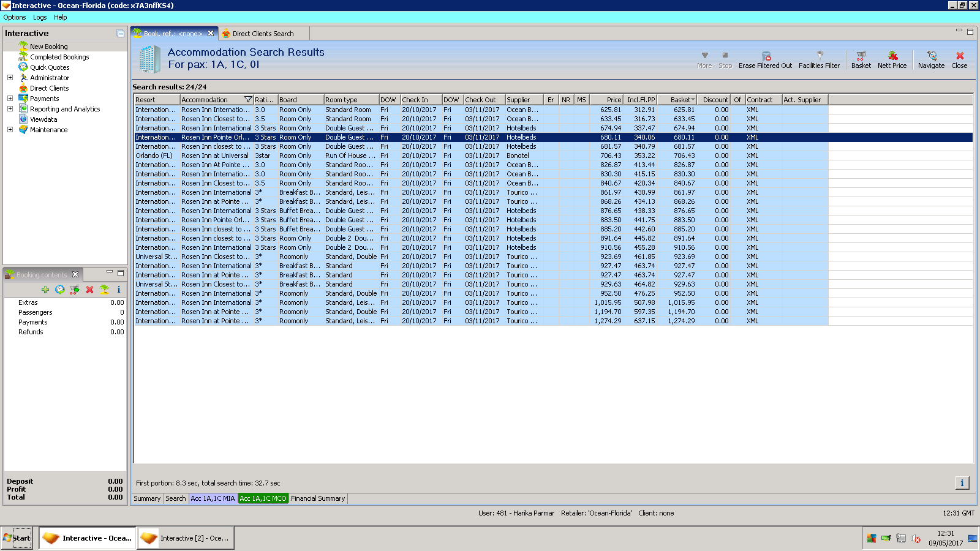This screenshot has height=551, width=980.
Task: Switch to the Financial Summary tab
Action: (318, 498)
